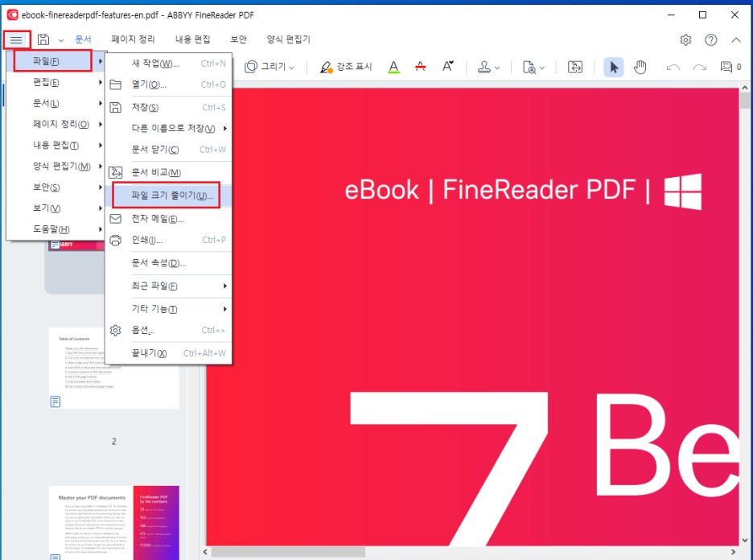Click the compare icon beside 문서 비교

click(116, 172)
